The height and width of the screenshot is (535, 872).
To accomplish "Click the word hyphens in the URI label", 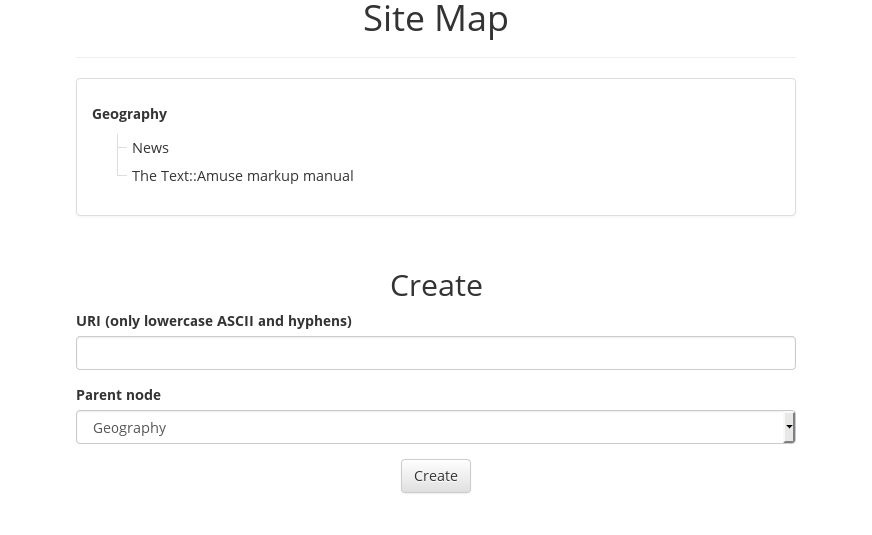I will [x=318, y=321].
